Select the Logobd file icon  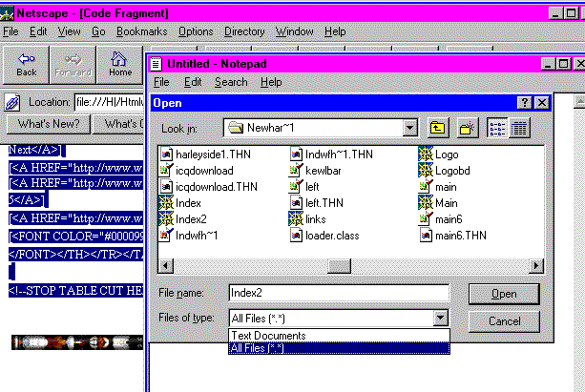point(426,171)
